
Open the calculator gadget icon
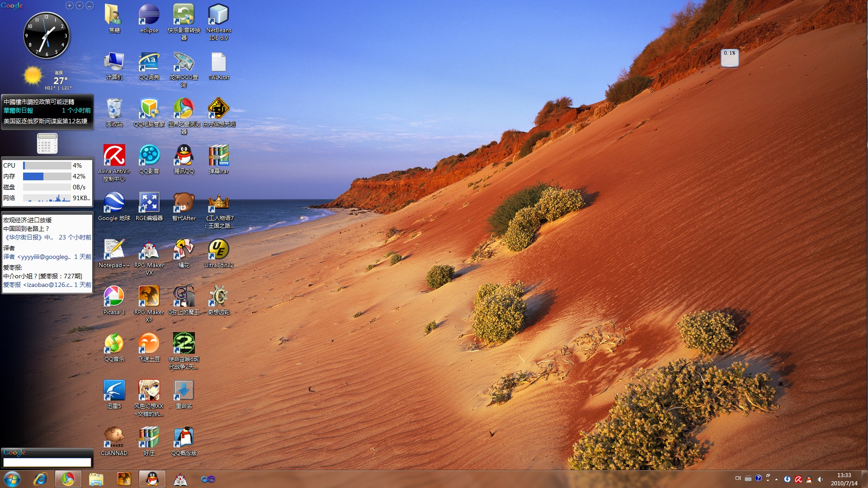point(47,144)
